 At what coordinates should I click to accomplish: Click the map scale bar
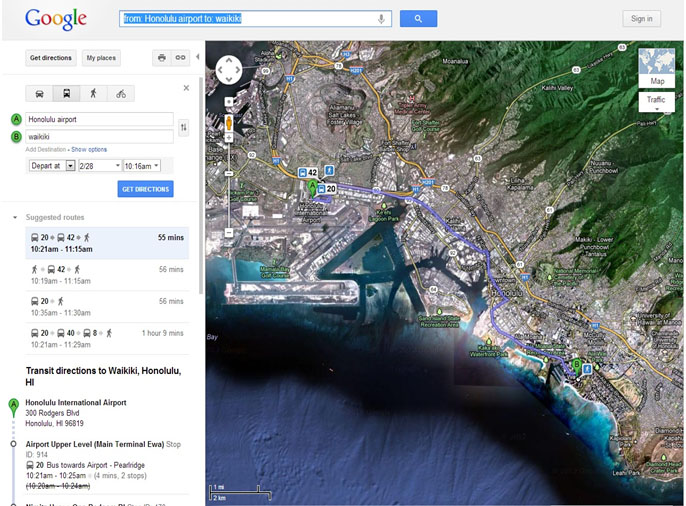point(241,492)
